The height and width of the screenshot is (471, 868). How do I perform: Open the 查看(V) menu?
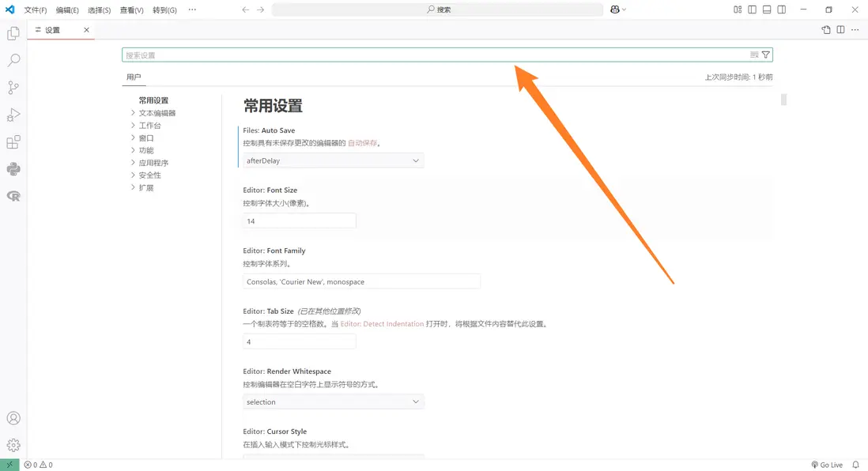132,10
